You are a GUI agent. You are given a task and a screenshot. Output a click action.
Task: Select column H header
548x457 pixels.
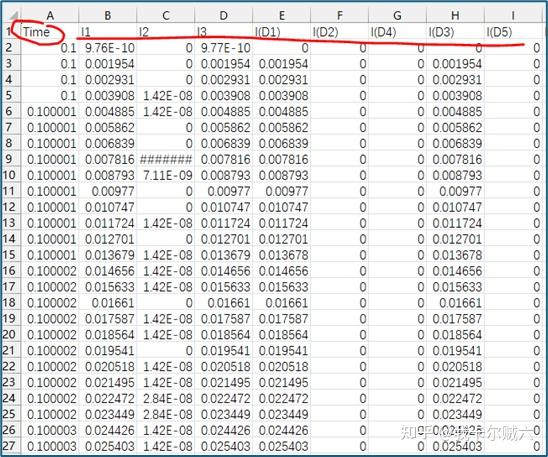point(455,16)
